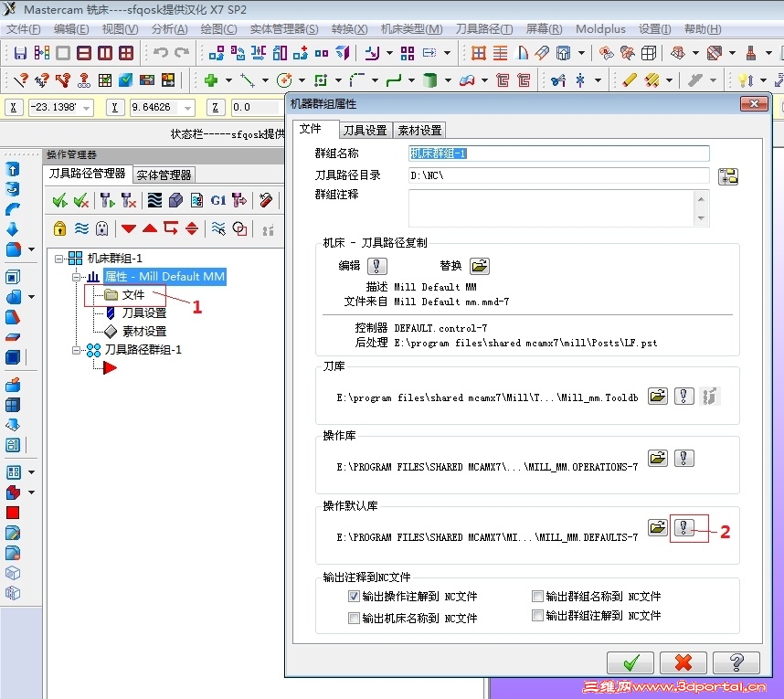
Task: Open dropdown next to yellow light bulb icon
Action: pyautogui.click(x=763, y=80)
